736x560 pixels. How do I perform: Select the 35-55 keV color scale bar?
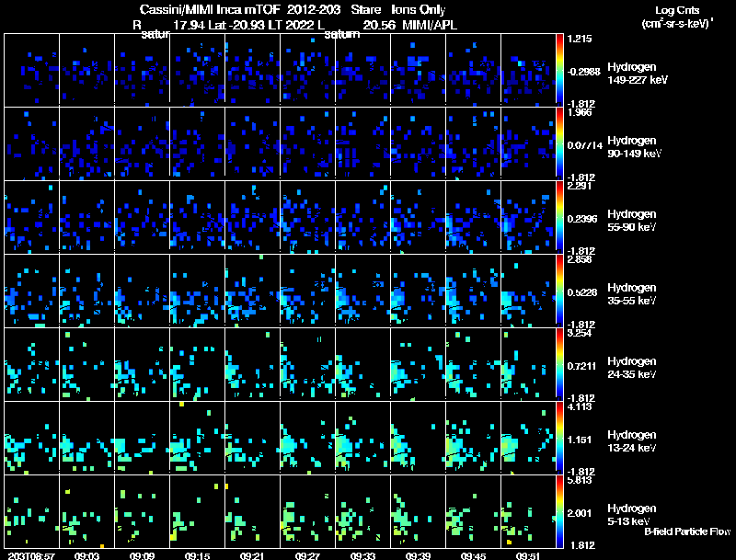(x=559, y=291)
